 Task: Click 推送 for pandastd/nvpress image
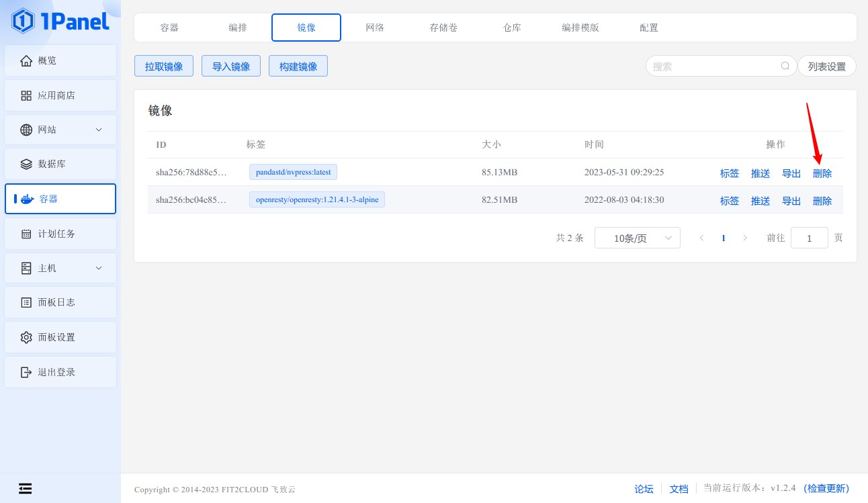761,173
